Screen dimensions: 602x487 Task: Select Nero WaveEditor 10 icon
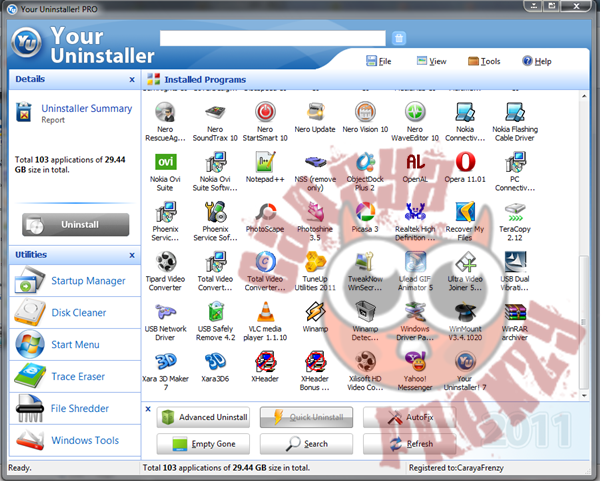coord(415,112)
